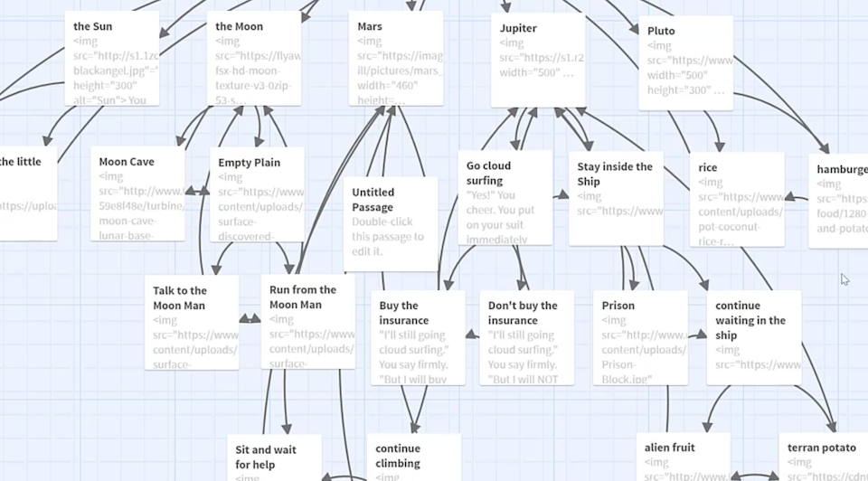Select the Stay inside the Ship passage
This screenshot has height=481, width=868.
click(x=616, y=199)
